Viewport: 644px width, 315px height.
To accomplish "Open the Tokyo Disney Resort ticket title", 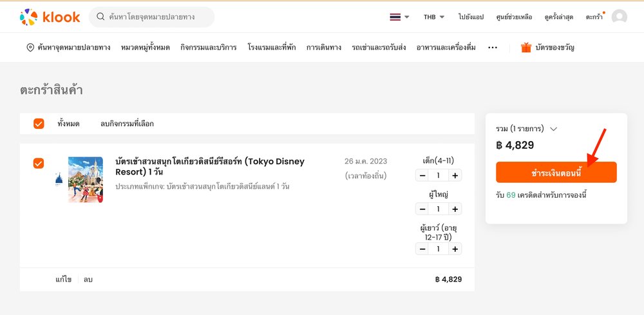I will (210, 166).
